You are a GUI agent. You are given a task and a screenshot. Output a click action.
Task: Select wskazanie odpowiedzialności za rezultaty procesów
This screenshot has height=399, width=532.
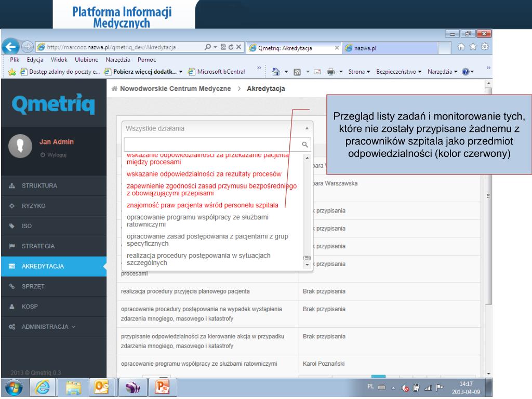click(204, 174)
